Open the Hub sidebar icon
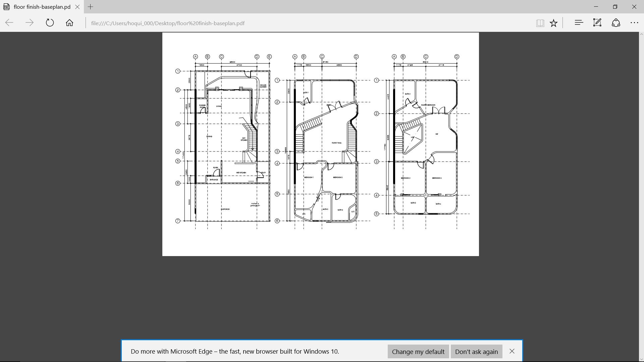The width and height of the screenshot is (644, 362). (x=578, y=22)
